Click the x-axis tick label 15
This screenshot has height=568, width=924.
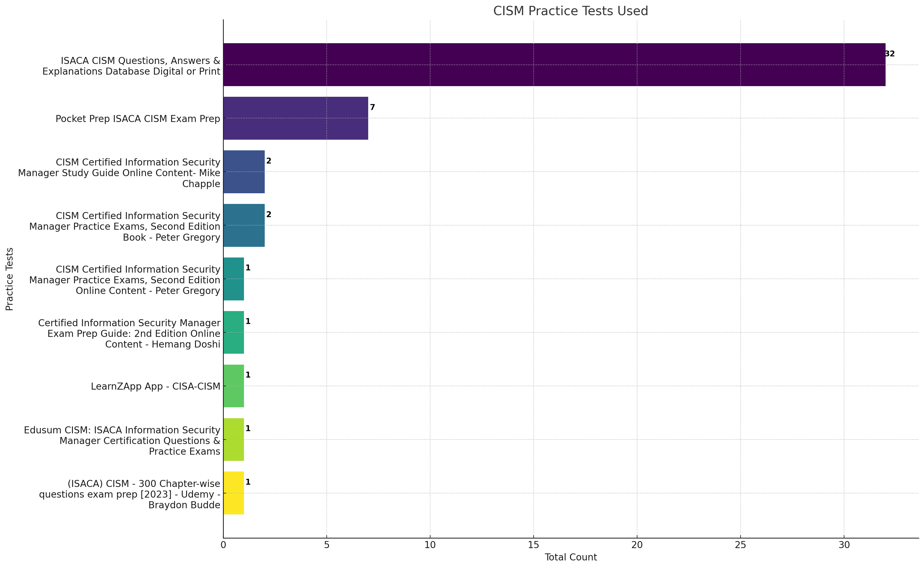coord(533,545)
